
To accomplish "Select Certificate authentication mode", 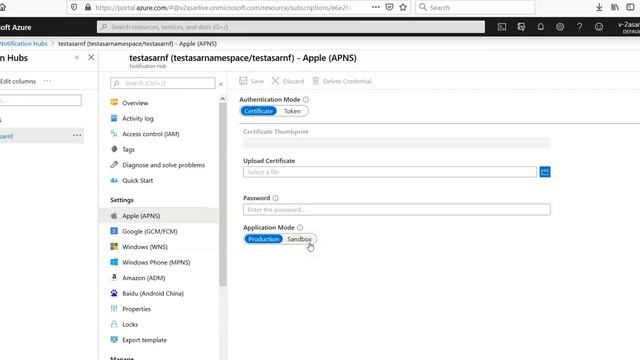I will [258, 111].
